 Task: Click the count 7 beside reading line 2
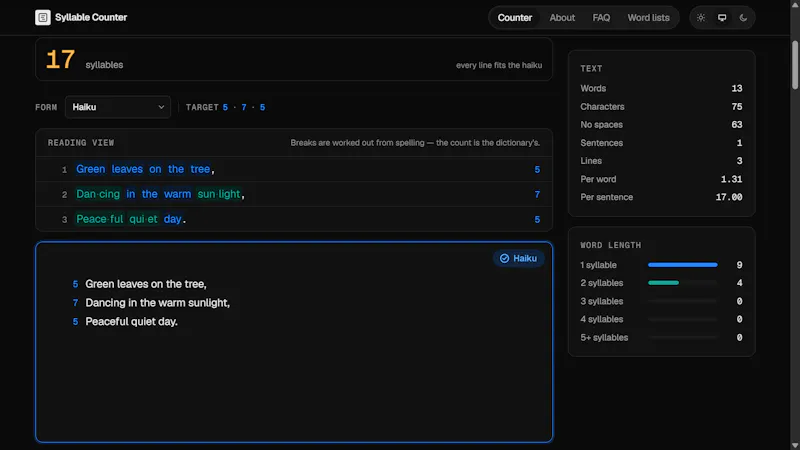(x=537, y=194)
